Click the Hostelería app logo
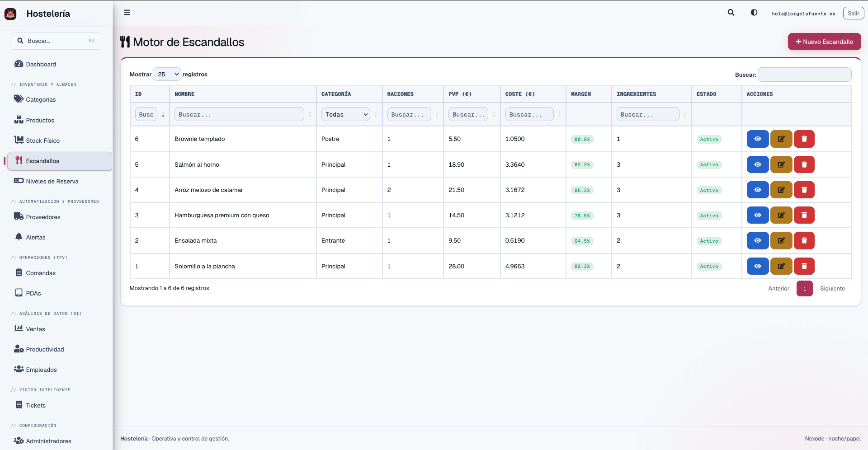Viewport: 868px width, 450px height. point(10,14)
